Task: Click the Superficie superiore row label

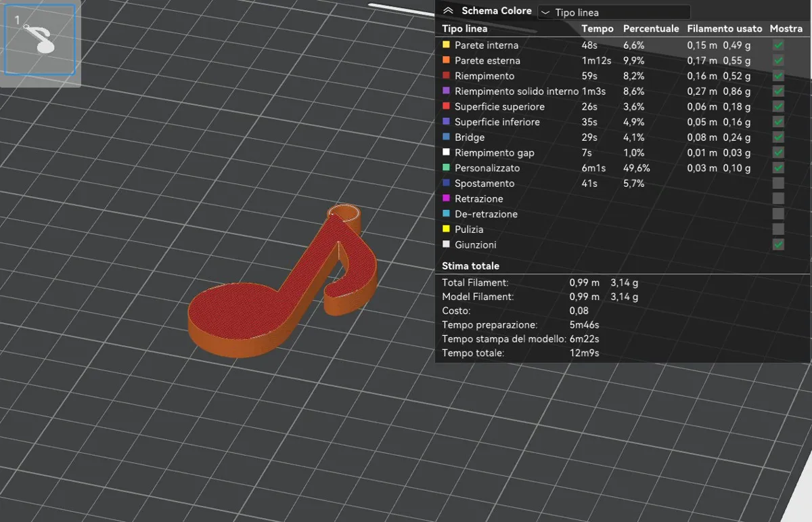Action: (x=499, y=107)
